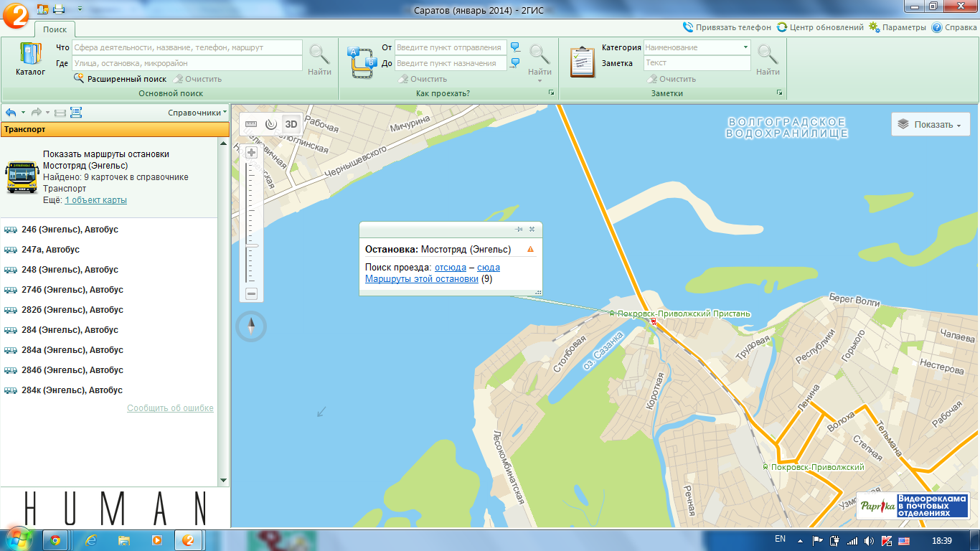This screenshot has height=551, width=980.
Task: Pick departure point on map icon
Action: click(x=515, y=47)
